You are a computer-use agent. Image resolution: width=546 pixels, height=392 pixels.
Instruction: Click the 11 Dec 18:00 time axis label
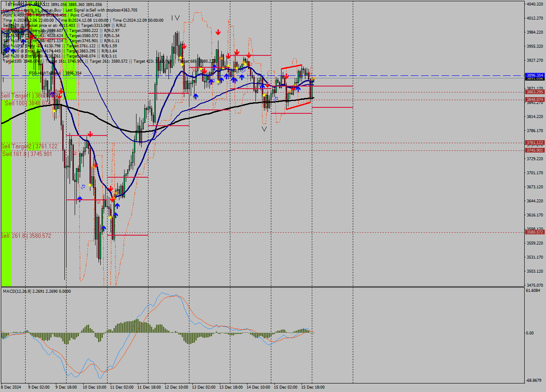pos(148,387)
